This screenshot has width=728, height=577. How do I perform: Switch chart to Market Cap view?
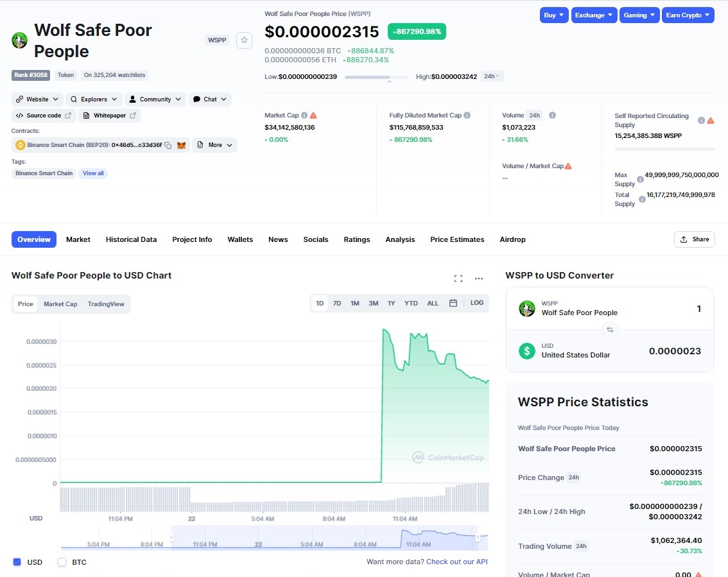(x=60, y=304)
